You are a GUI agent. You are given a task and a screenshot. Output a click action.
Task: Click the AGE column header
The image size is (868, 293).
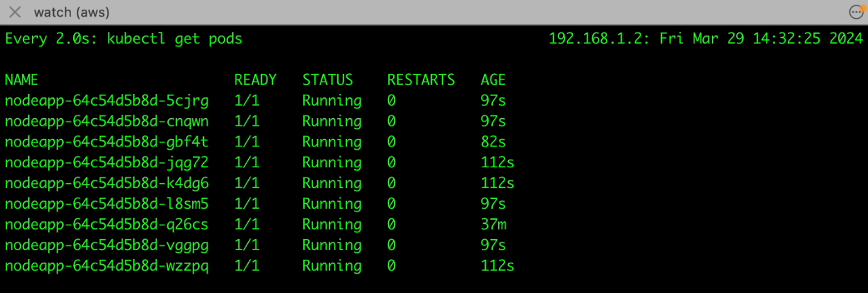pos(493,80)
